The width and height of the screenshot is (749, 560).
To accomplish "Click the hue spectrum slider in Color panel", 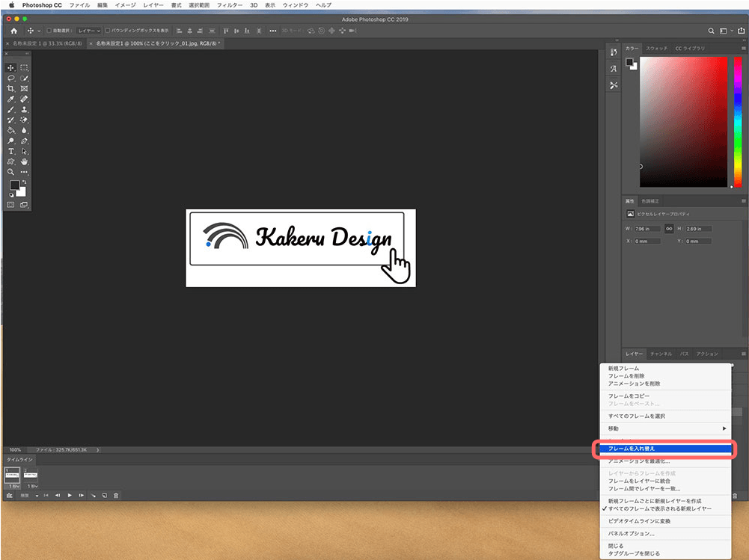I will (x=738, y=122).
